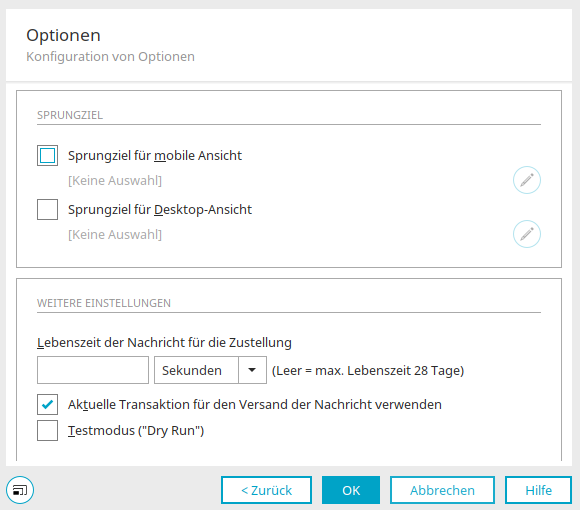Tick the Sprungziel für Desktop-Ansicht checkbox
The width and height of the screenshot is (580, 510).
tap(47, 209)
